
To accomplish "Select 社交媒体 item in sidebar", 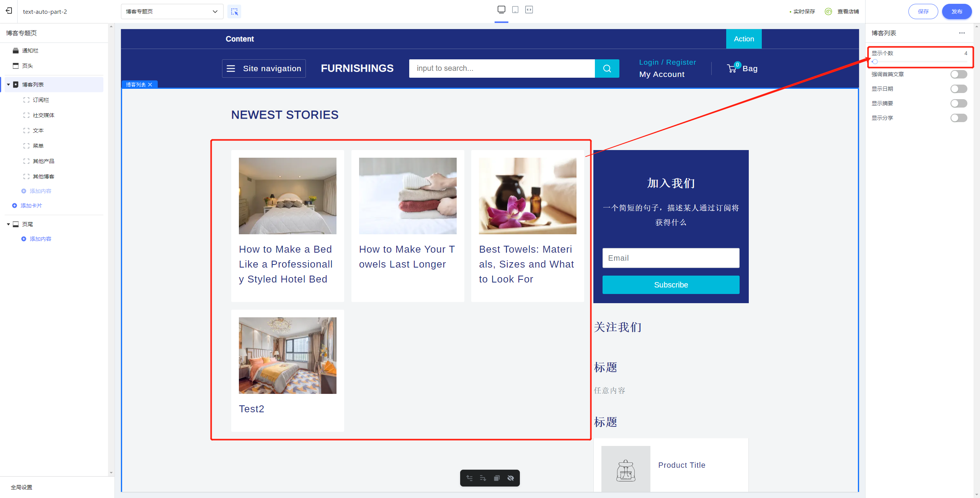I will [x=43, y=115].
